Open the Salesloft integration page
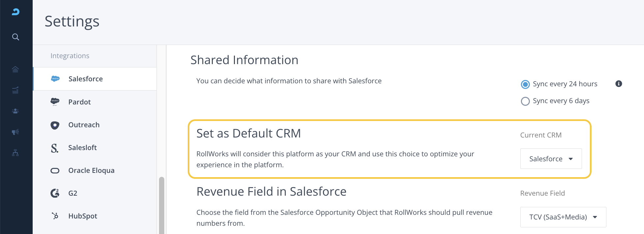 82,148
